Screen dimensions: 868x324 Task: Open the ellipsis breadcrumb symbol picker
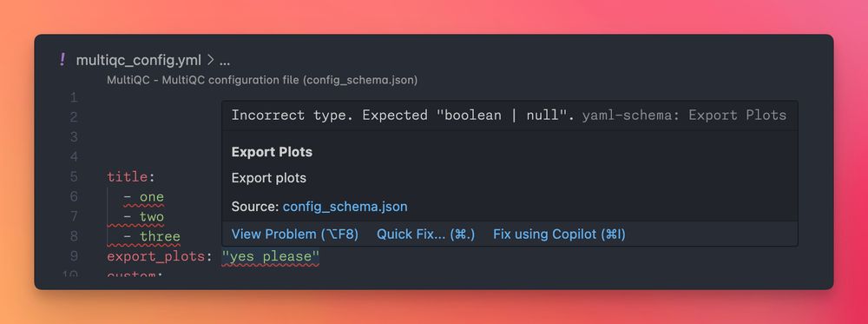click(225, 61)
